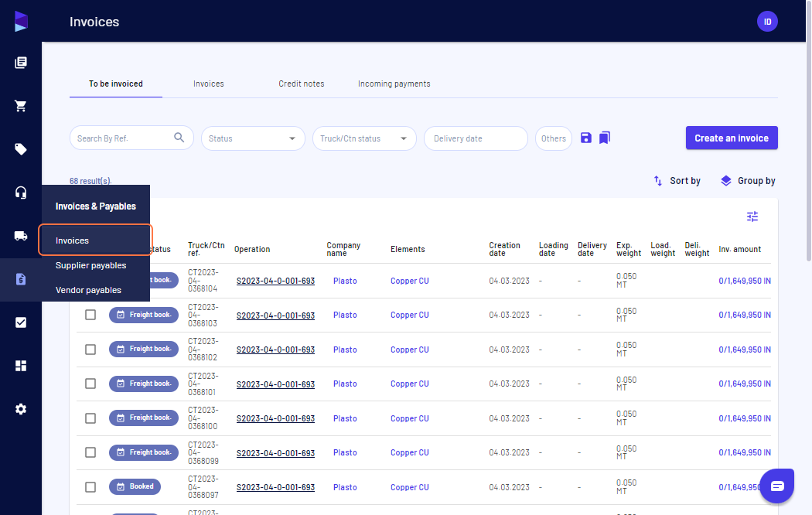Viewport: 812px width, 515px height.
Task: Open the shopping cart sidebar icon
Action: (x=21, y=106)
